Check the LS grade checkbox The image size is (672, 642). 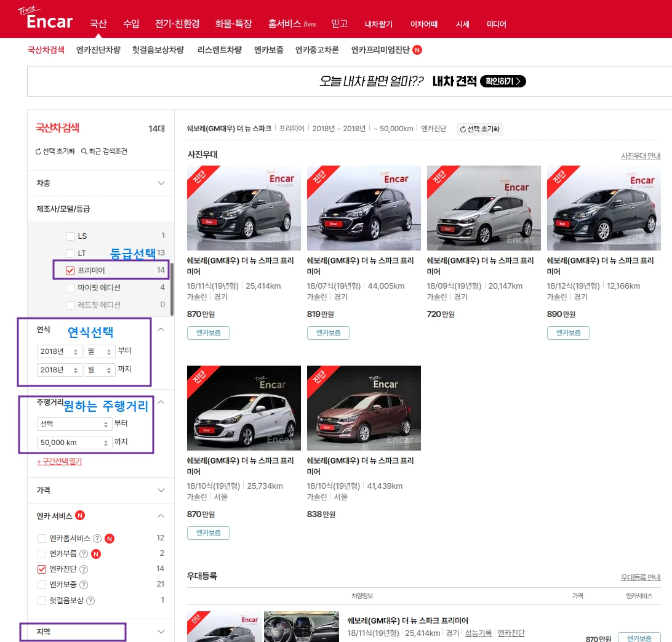[70, 236]
